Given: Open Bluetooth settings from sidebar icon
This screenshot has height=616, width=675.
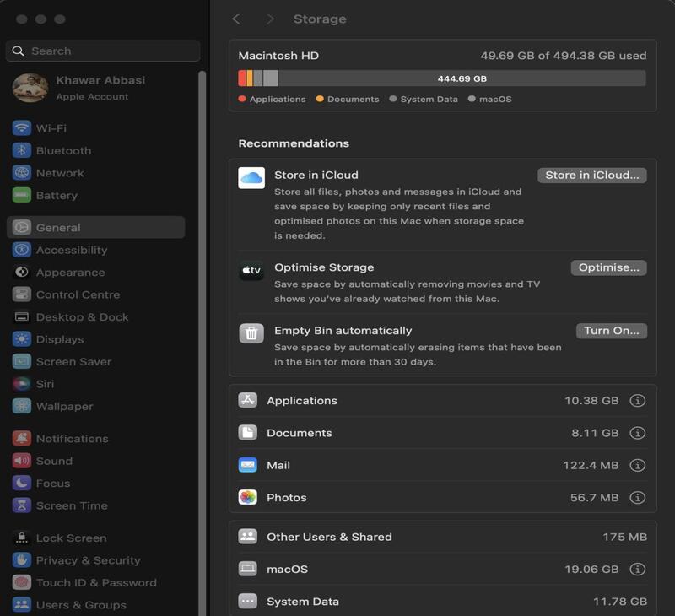Looking at the screenshot, I should (x=22, y=150).
